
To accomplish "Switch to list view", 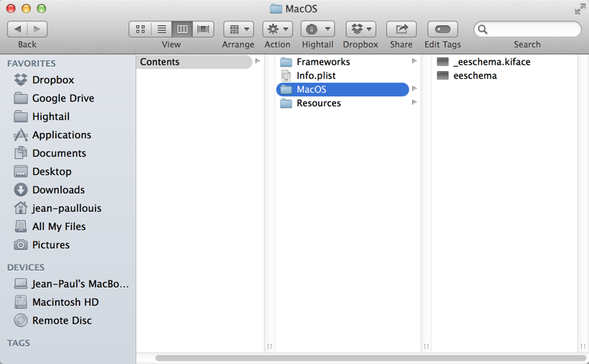I will coord(161,29).
